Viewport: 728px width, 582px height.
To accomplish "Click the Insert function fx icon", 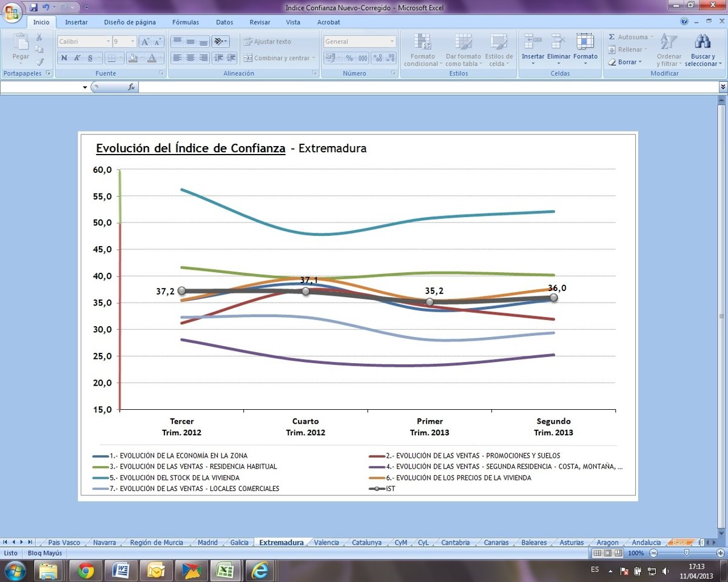I will click(131, 87).
